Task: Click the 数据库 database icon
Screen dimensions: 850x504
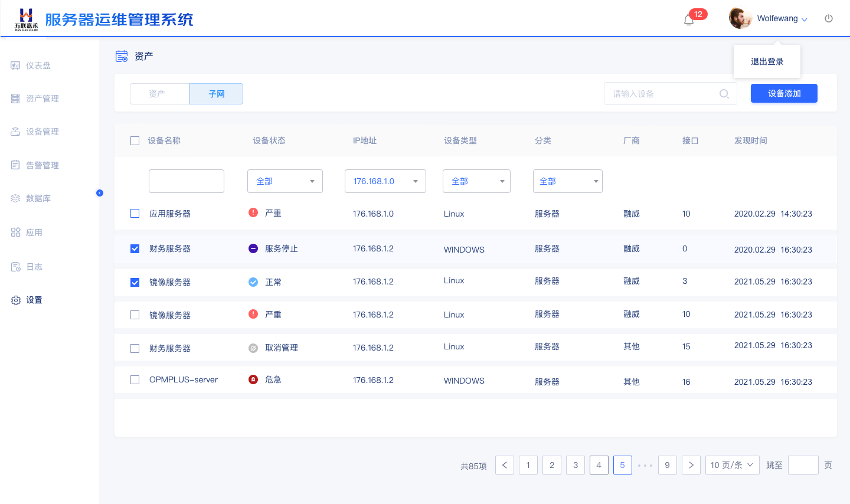Action: [15, 198]
